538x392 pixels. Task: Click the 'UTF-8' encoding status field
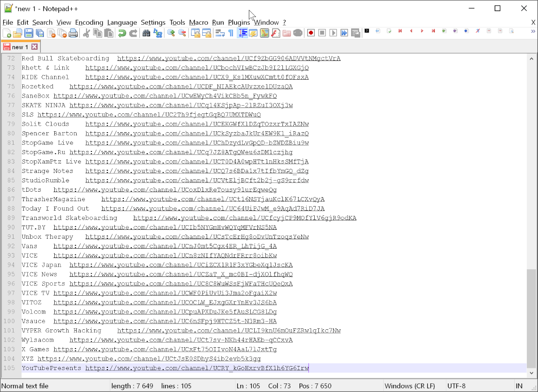click(456, 386)
